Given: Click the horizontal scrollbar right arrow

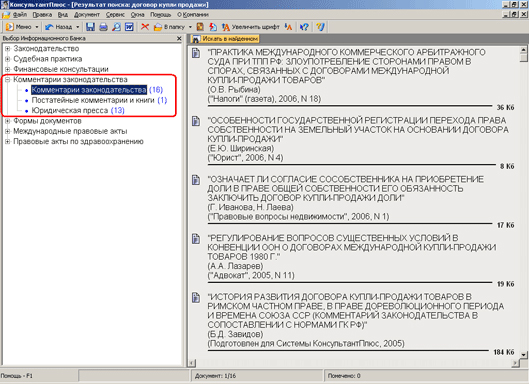Looking at the screenshot, I should coord(515,363).
